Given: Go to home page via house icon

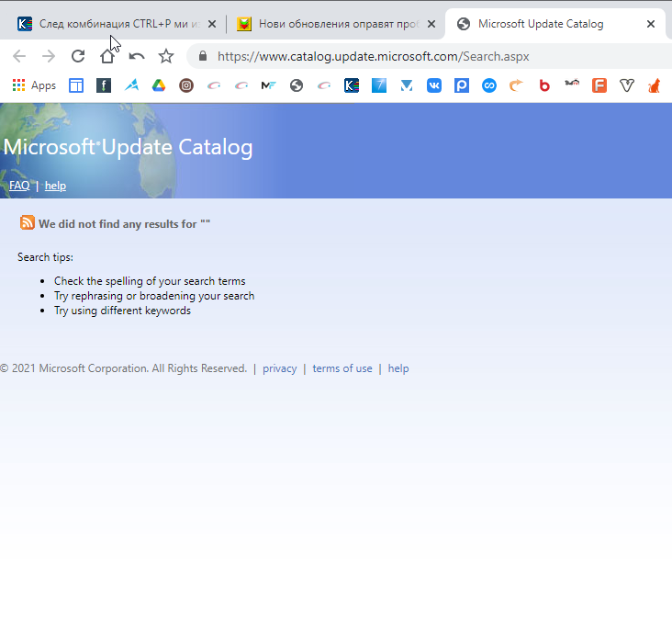Looking at the screenshot, I should pyautogui.click(x=107, y=56).
